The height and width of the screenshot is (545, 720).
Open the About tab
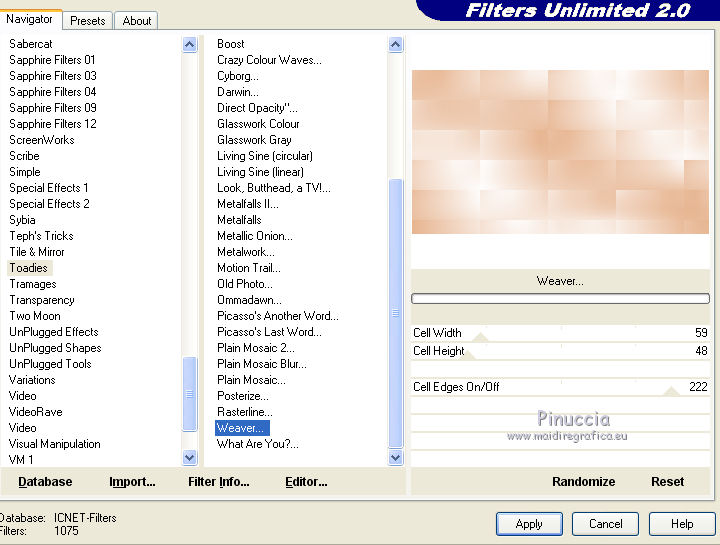point(136,21)
